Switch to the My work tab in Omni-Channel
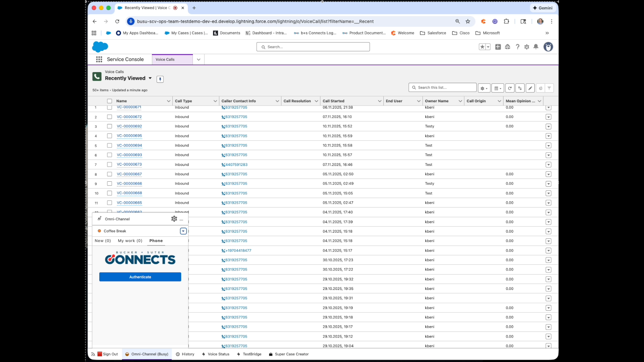The width and height of the screenshot is (644, 362). point(130,241)
